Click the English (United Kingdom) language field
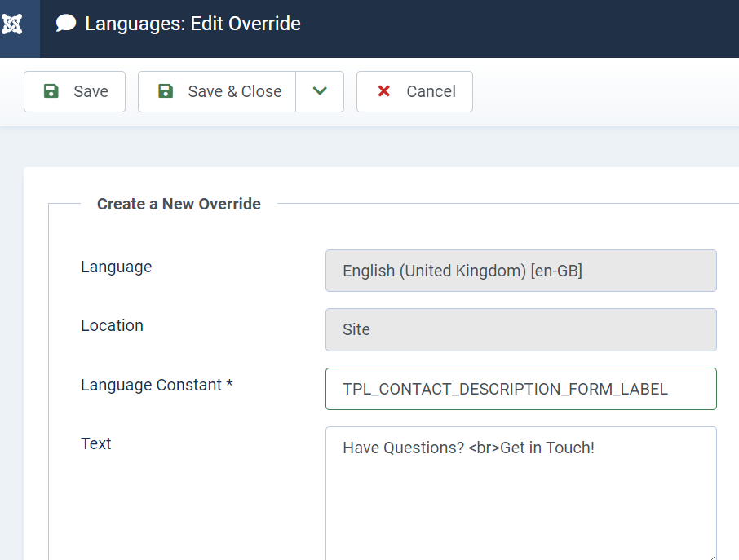The image size is (739, 560). (x=520, y=271)
